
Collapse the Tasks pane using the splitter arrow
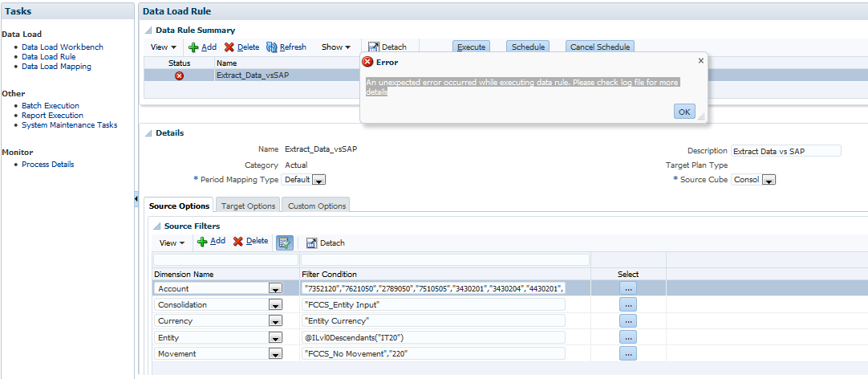[136, 199]
